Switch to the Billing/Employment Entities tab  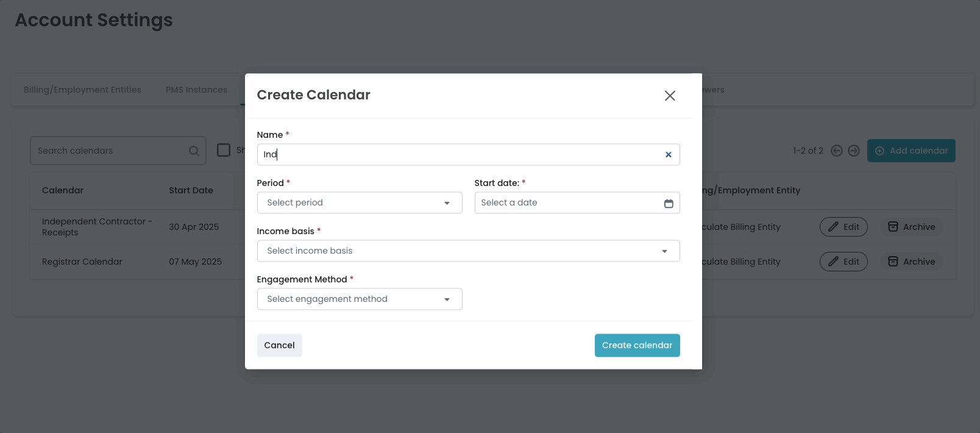click(82, 89)
